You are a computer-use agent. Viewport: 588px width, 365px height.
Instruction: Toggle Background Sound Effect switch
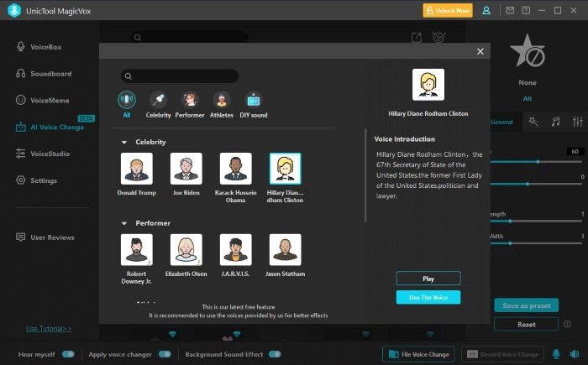[x=275, y=354]
